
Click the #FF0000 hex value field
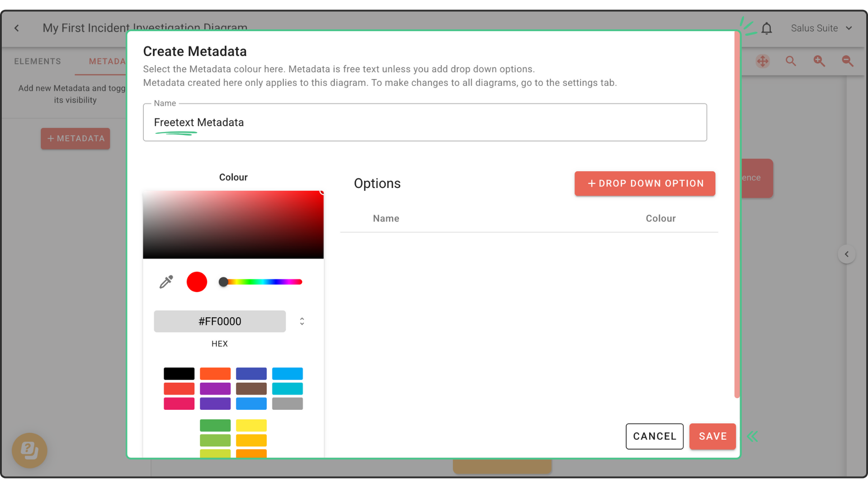220,321
